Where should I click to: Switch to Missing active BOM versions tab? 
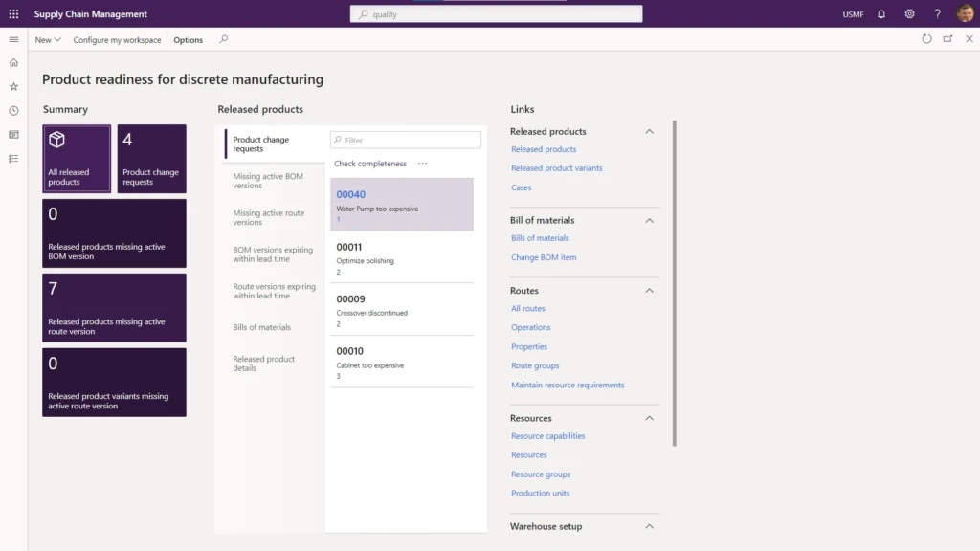point(268,181)
